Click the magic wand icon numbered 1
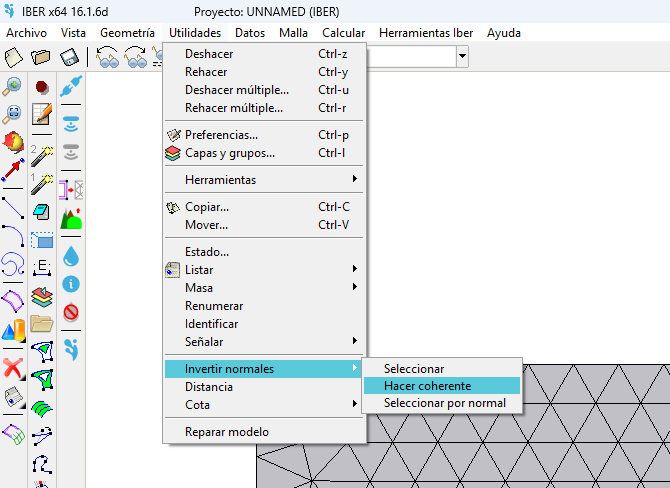 (42, 184)
